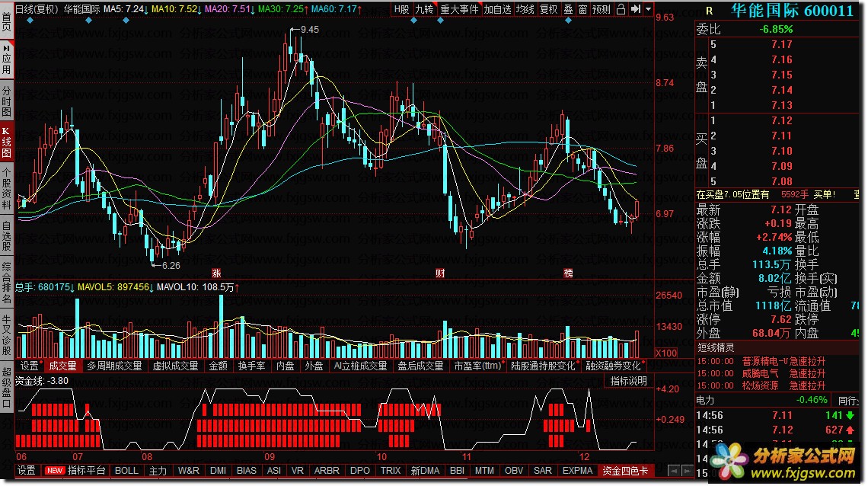Click 指标说明 button
Viewport: 868px width, 486px height.
pyautogui.click(x=628, y=381)
